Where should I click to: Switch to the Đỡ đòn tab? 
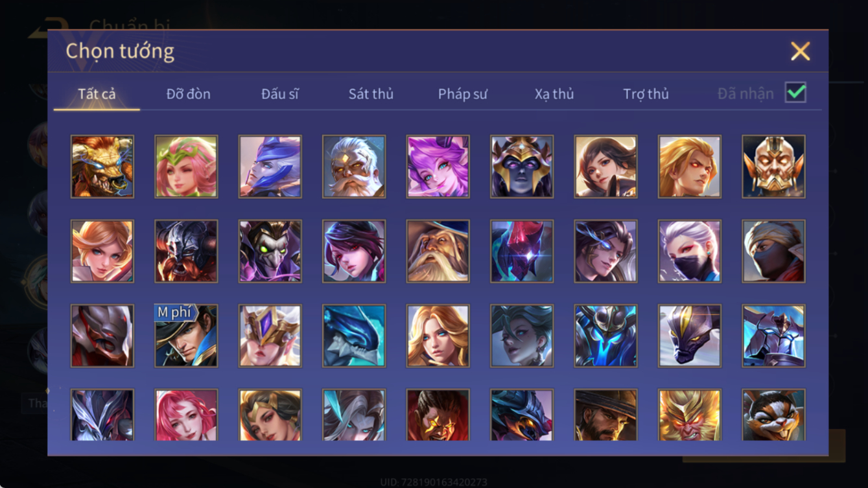pyautogui.click(x=188, y=94)
